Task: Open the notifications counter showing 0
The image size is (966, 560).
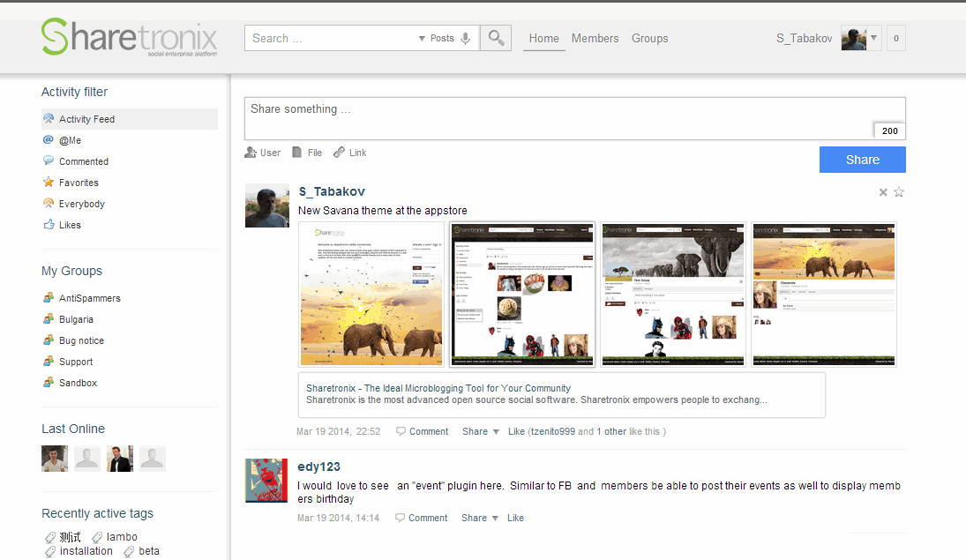Action: (895, 38)
